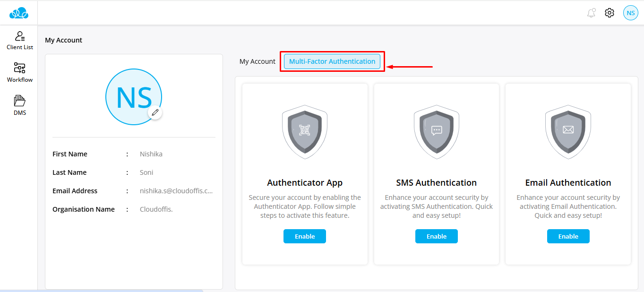Click the SMS Authentication heading
This screenshot has width=644, height=292.
437,183
